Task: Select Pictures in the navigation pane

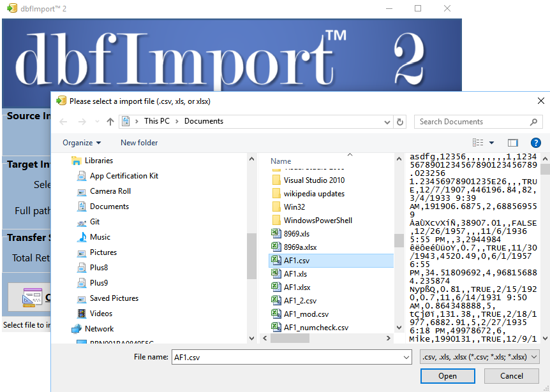Action: 103,252
